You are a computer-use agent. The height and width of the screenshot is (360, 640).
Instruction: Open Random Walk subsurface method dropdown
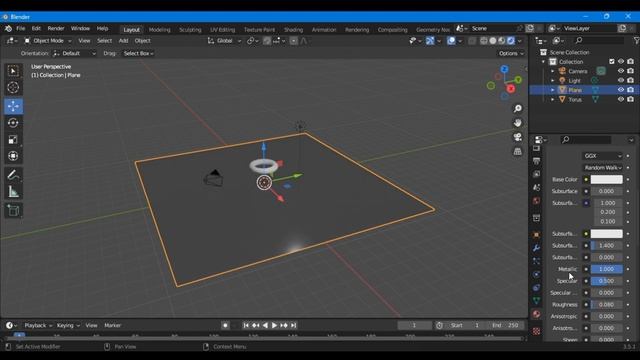pyautogui.click(x=602, y=168)
